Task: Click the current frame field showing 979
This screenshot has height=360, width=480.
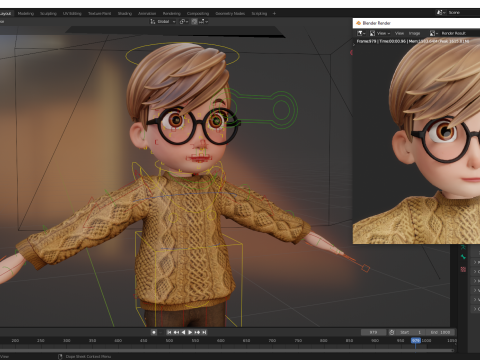Action: tap(373, 332)
